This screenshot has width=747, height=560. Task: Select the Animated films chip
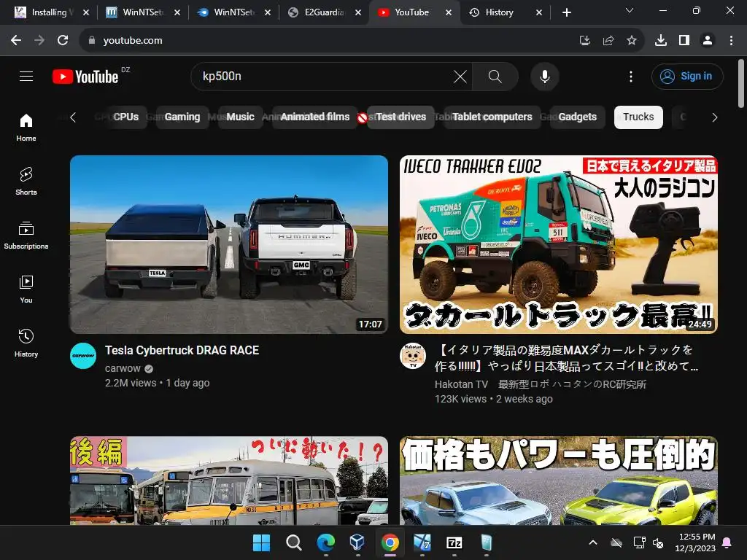coord(315,117)
